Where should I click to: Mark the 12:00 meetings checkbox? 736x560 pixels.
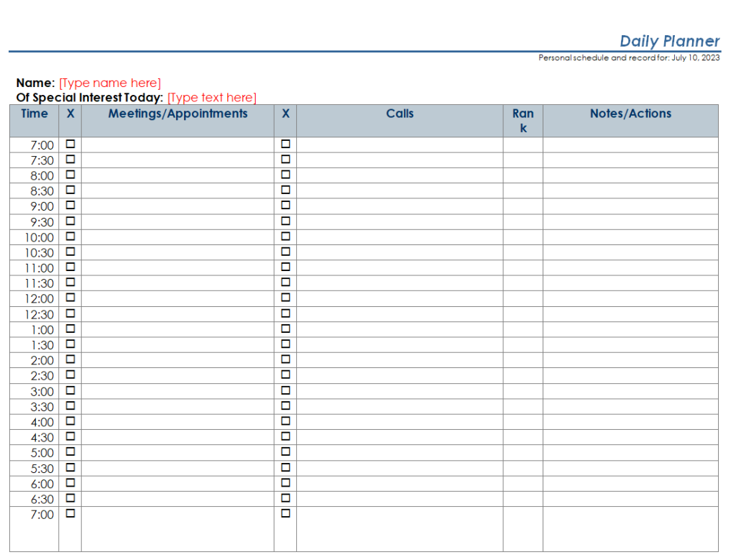click(70, 298)
